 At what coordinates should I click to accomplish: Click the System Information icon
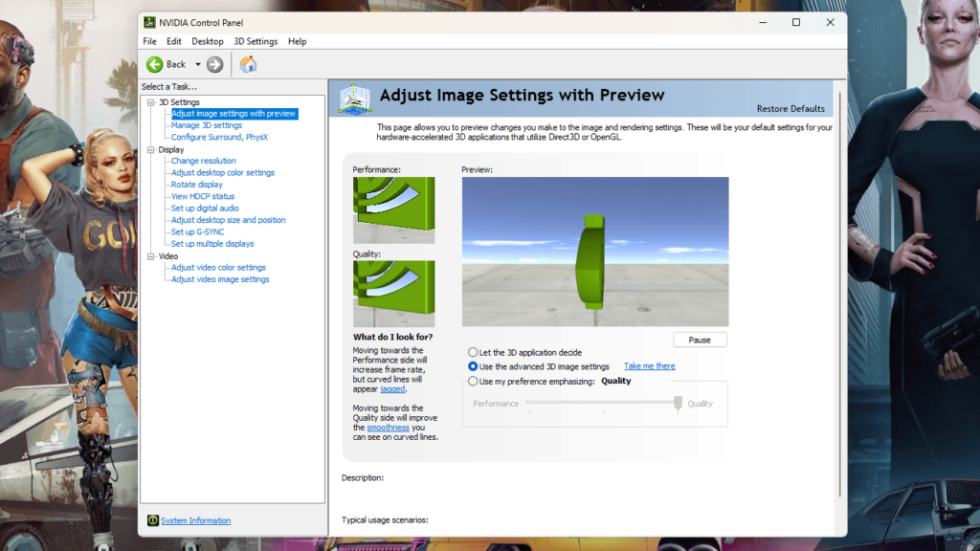[x=152, y=520]
